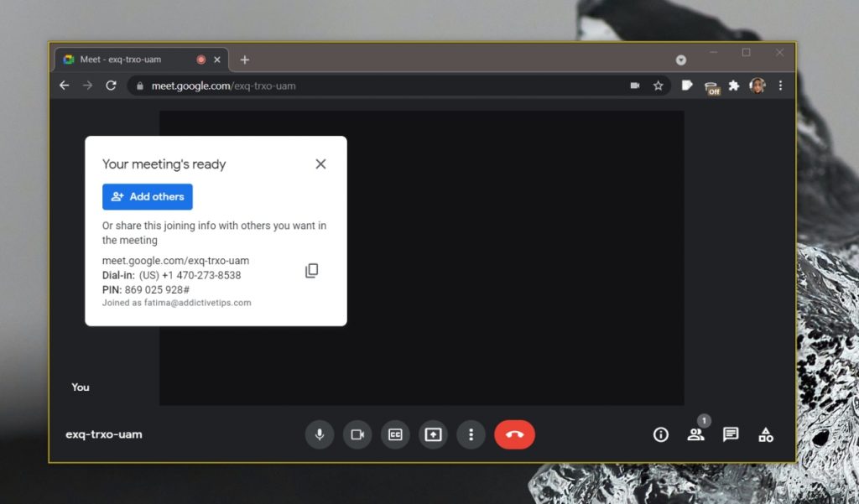Viewport: 859px width, 504px height.
Task: Open meeting details via the info icon
Action: click(x=660, y=434)
